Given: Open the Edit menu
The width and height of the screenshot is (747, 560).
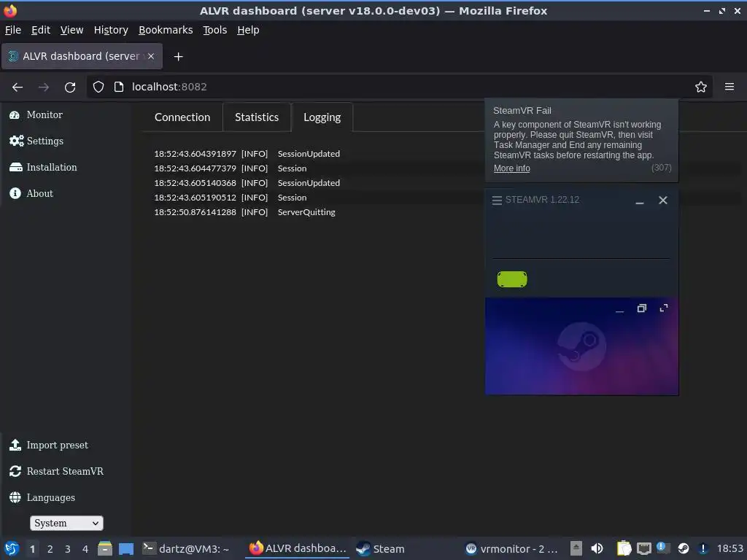Looking at the screenshot, I should pos(41,30).
